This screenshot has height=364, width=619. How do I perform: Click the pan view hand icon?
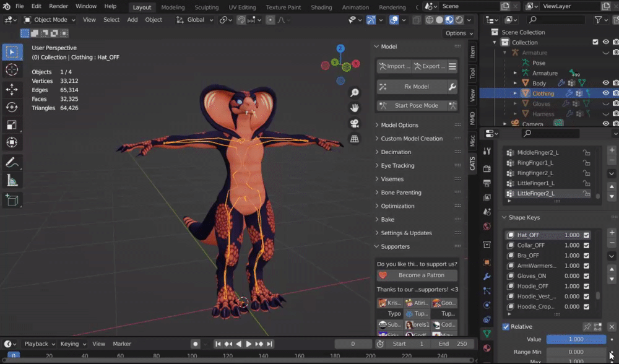click(355, 108)
